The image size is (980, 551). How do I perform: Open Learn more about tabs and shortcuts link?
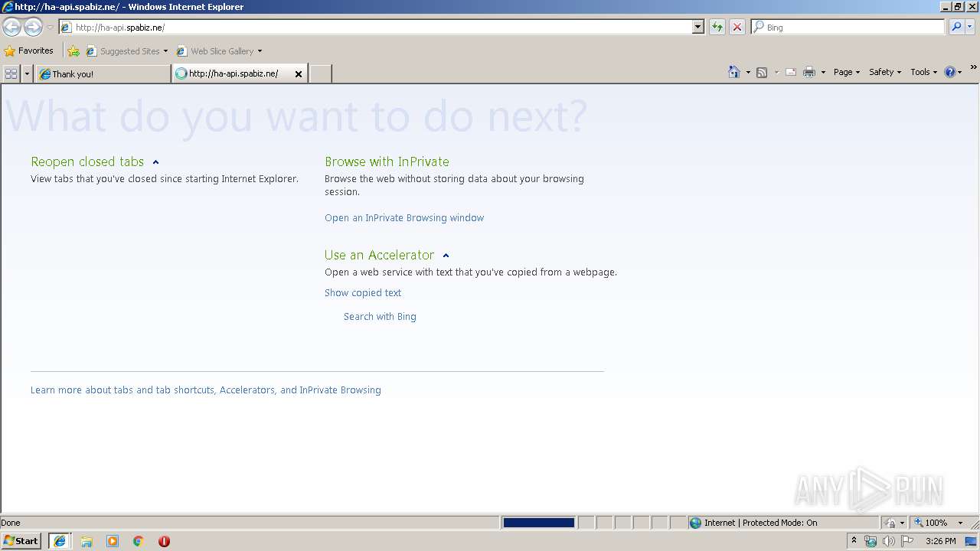tap(206, 390)
